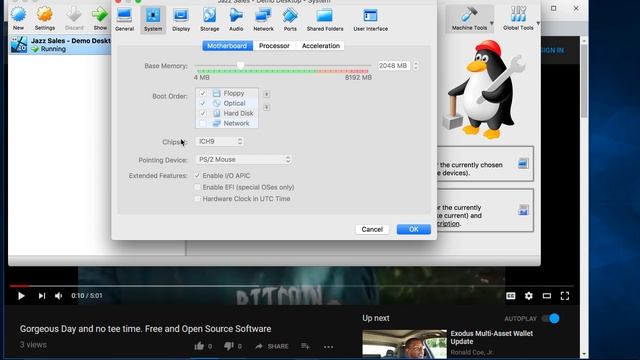Switch video to theater mode

pos(547,296)
